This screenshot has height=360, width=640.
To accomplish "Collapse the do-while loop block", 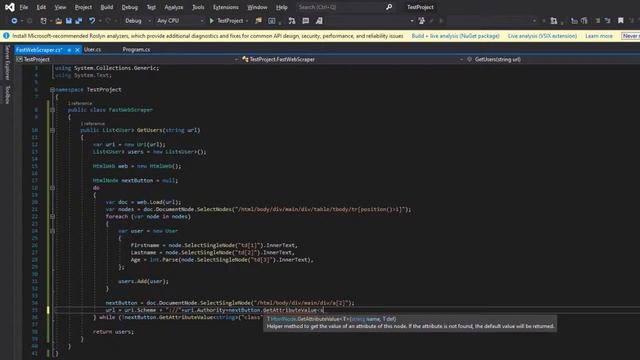I will click(x=52, y=188).
